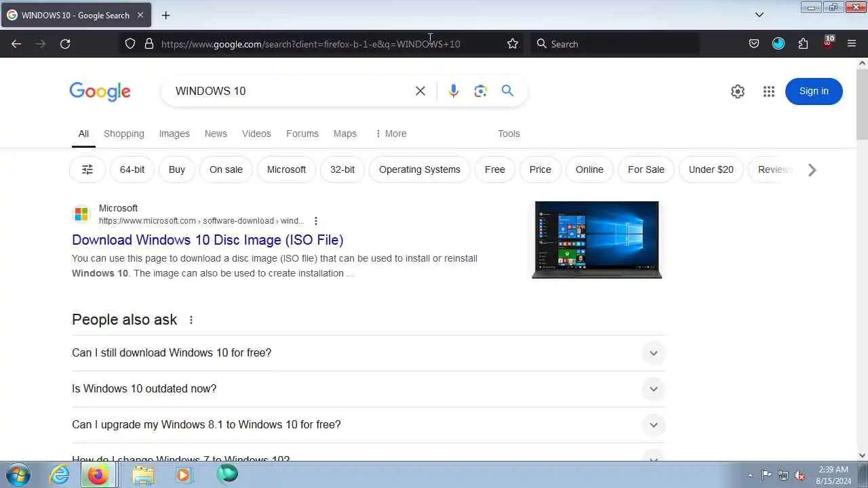
Task: Click the volume icon in system tray
Action: pyautogui.click(x=800, y=475)
